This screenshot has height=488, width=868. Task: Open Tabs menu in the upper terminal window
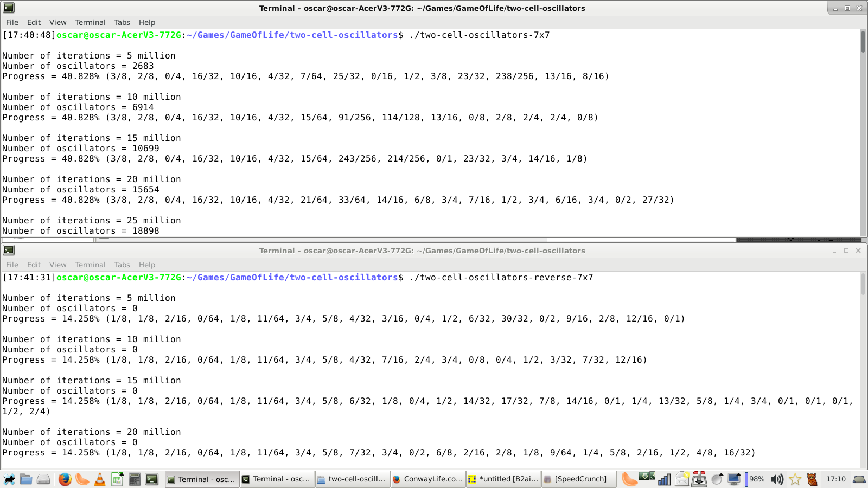(x=122, y=22)
